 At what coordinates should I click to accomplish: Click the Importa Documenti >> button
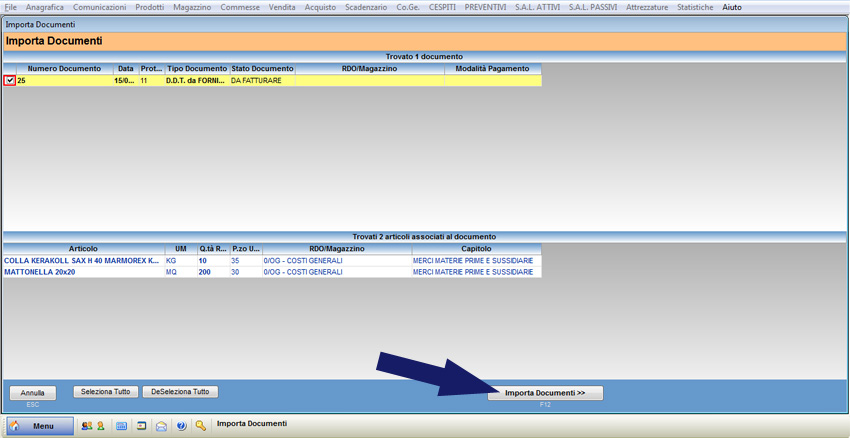(545, 393)
